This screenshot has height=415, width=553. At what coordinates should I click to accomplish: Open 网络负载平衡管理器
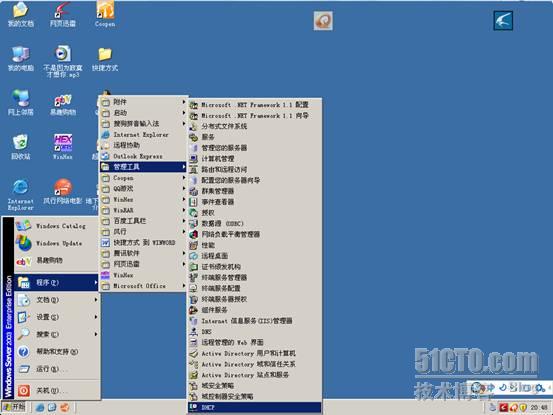coord(255,234)
